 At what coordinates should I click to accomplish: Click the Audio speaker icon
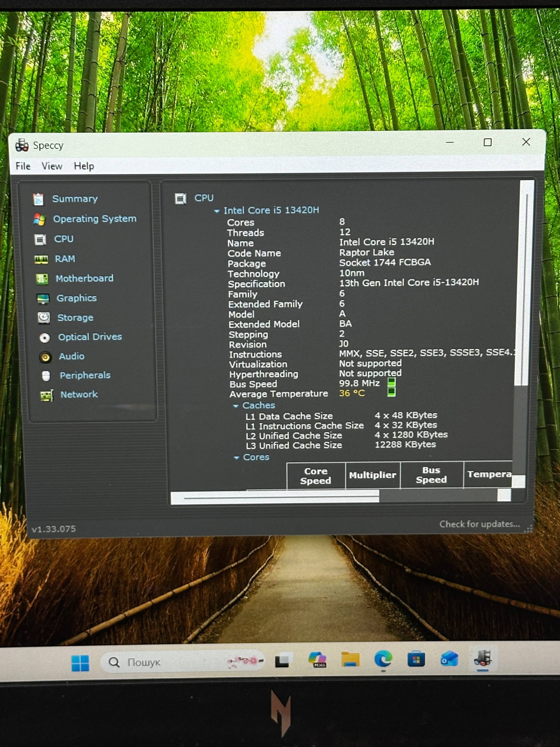45,357
